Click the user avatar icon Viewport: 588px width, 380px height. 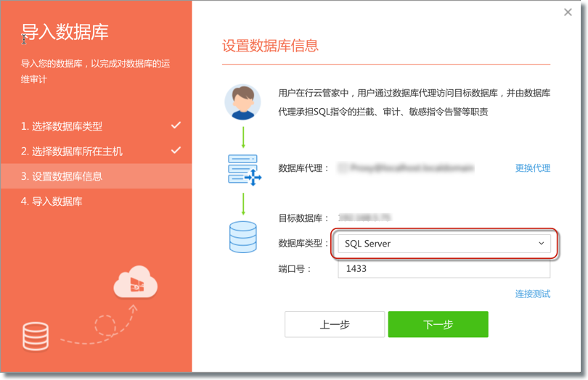(242, 102)
